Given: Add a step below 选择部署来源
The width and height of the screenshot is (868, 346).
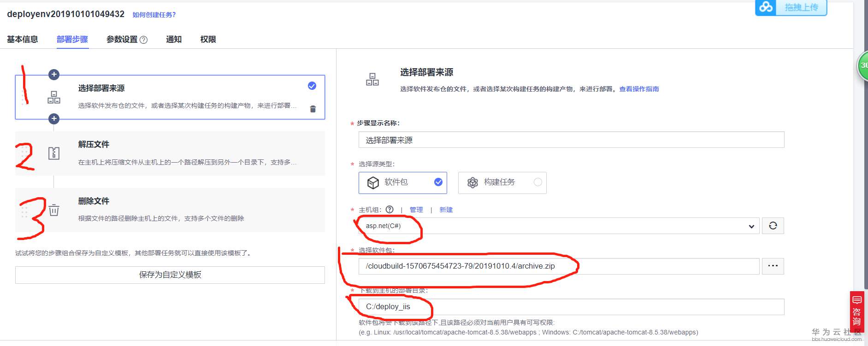Looking at the screenshot, I should [x=54, y=119].
